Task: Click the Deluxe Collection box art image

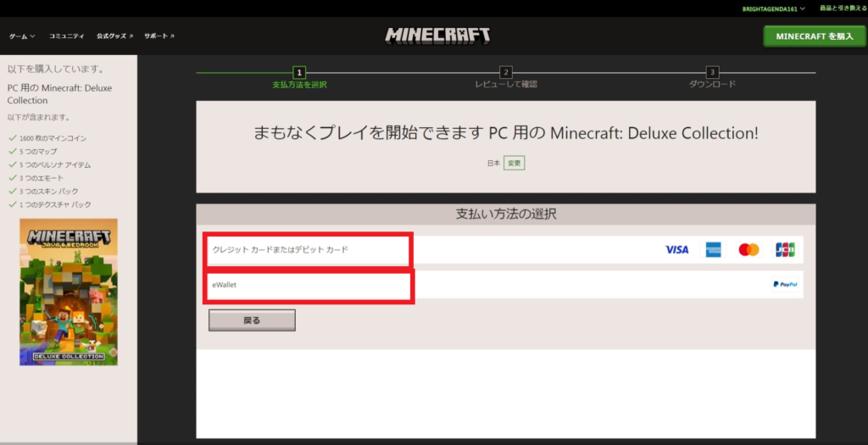Action: tap(69, 292)
